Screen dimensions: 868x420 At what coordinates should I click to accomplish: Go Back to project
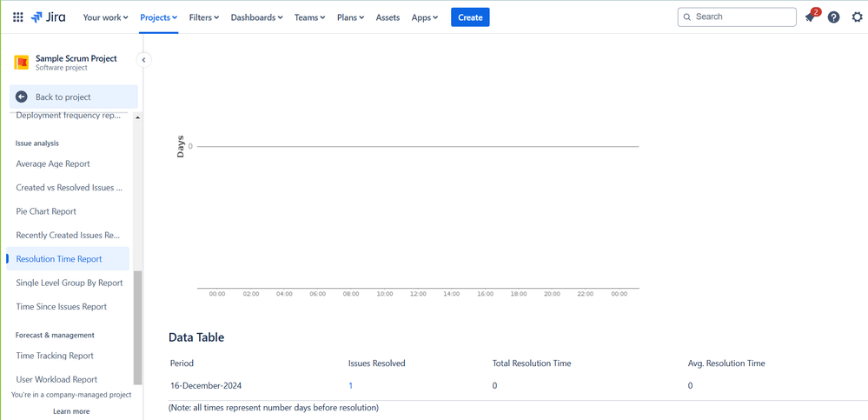pos(74,97)
